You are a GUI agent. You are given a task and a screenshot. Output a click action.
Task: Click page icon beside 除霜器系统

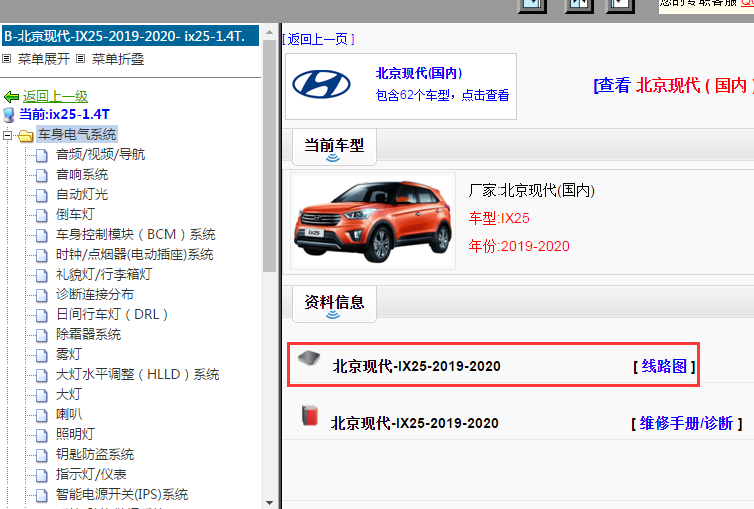(x=42, y=335)
